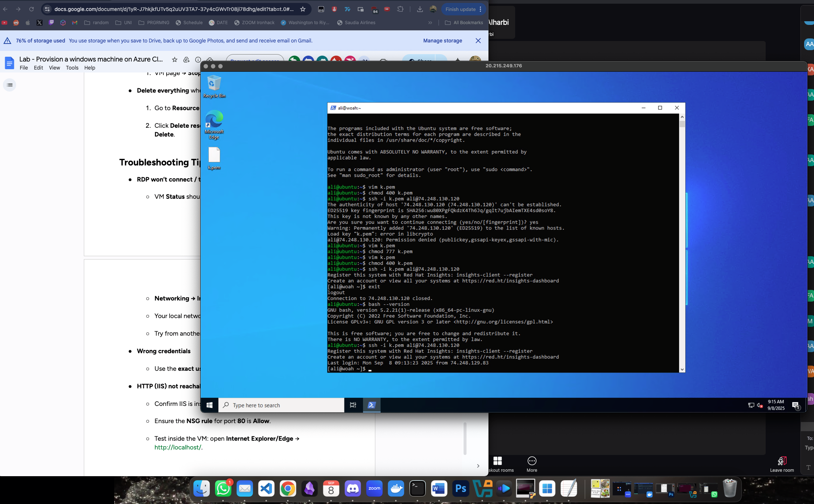Open the Windows notification center icon

click(795, 405)
